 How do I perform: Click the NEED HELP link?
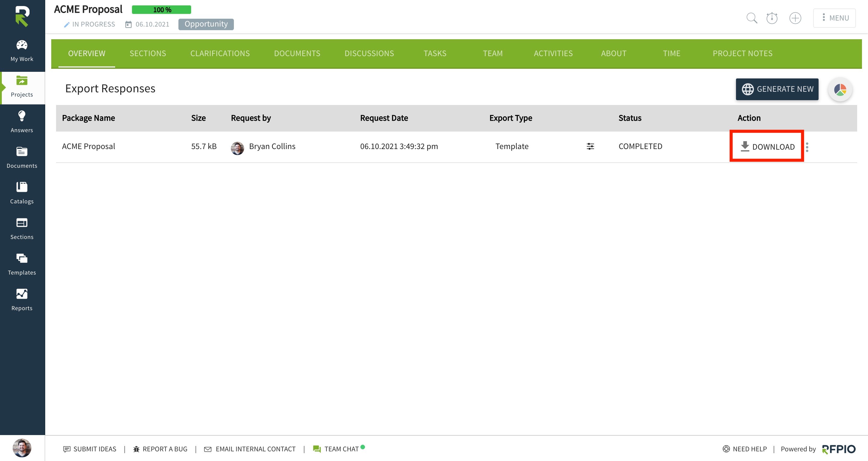pyautogui.click(x=744, y=449)
